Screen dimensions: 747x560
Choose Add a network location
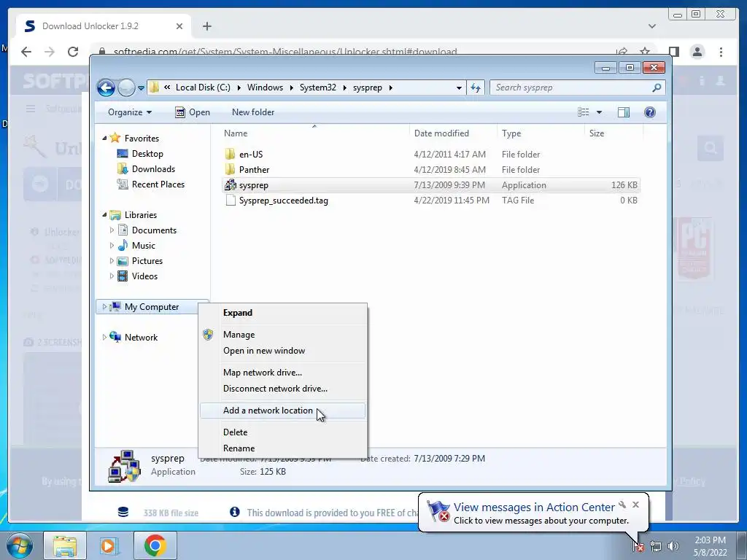(283, 411)
